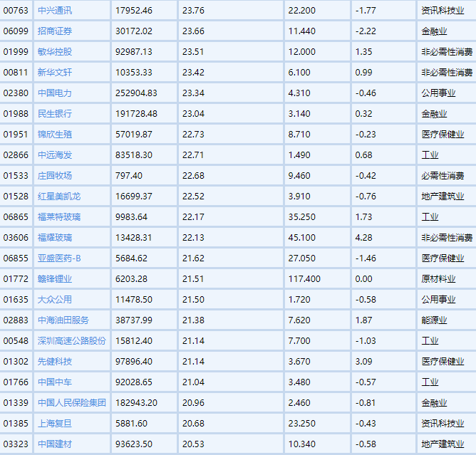Screen dimensions: 476x455
Task: Select the value 182943.20
Action: [x=136, y=402]
